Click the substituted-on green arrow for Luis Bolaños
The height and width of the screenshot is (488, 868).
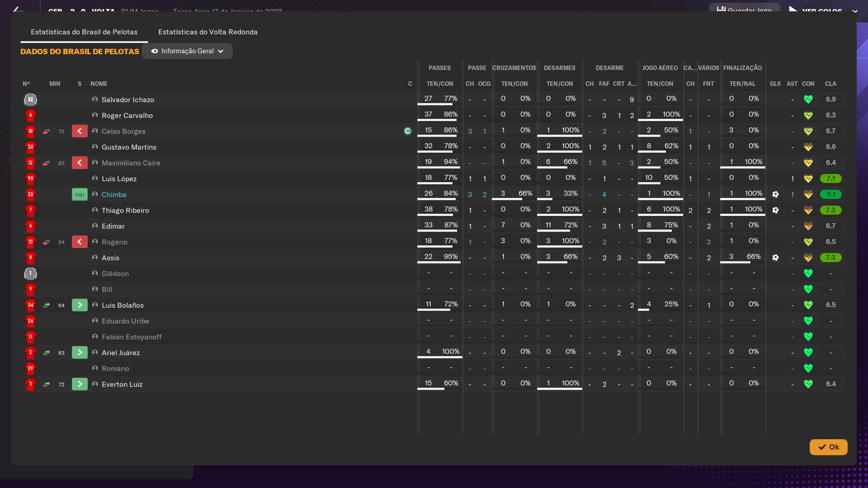pos(80,305)
